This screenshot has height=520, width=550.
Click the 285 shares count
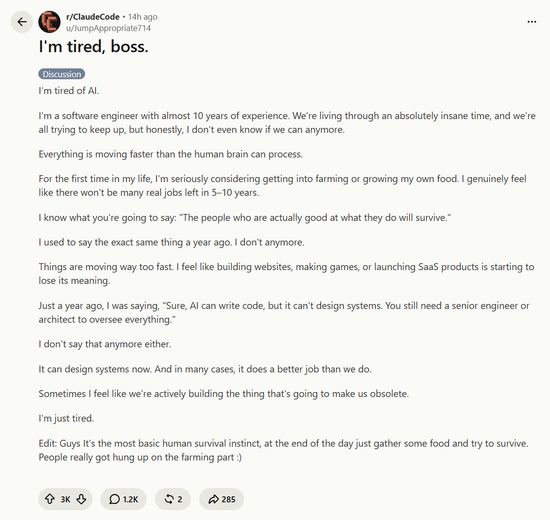(228, 499)
